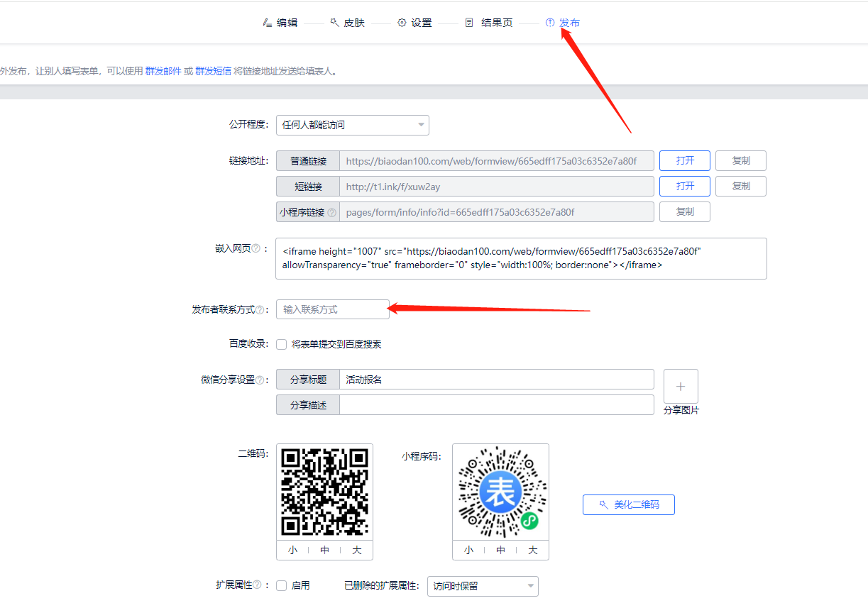Enable 将表单提交到百度搜索 checkbox

tap(282, 344)
